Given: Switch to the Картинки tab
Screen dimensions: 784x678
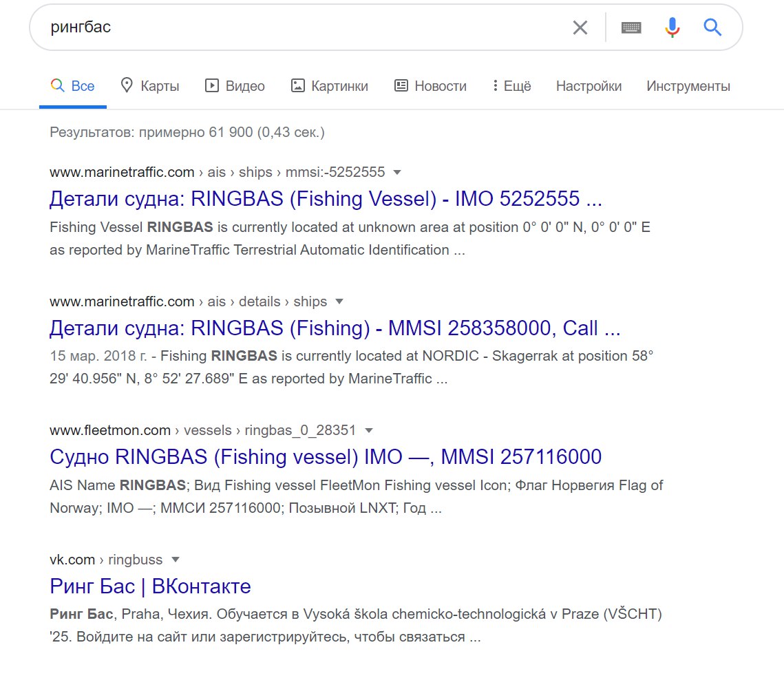Looking at the screenshot, I should click(330, 86).
